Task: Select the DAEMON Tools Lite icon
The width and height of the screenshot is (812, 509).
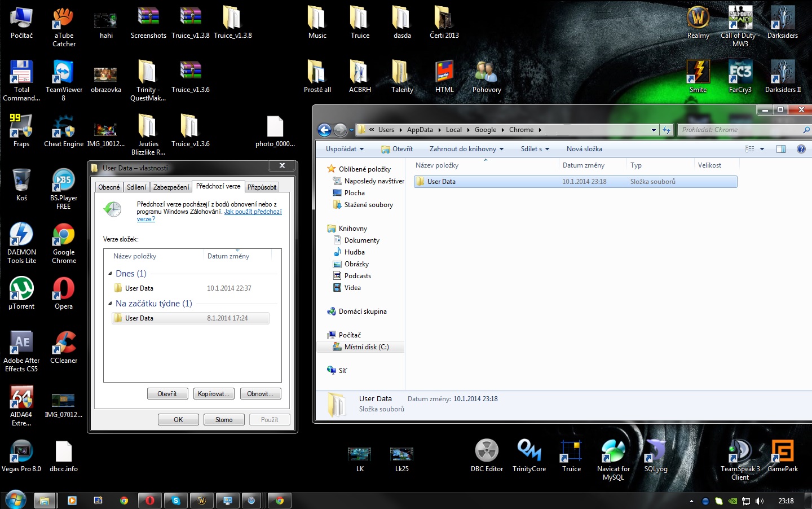Action: pos(21,243)
